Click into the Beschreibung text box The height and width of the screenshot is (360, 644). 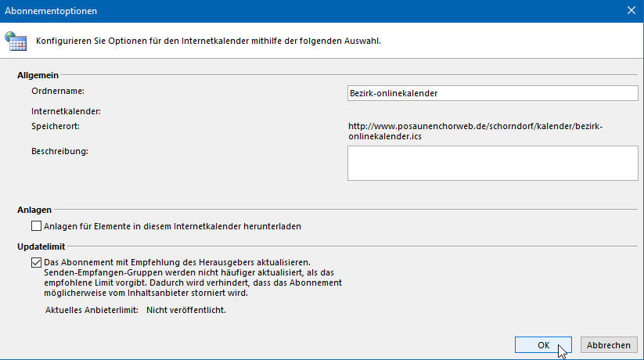492,163
